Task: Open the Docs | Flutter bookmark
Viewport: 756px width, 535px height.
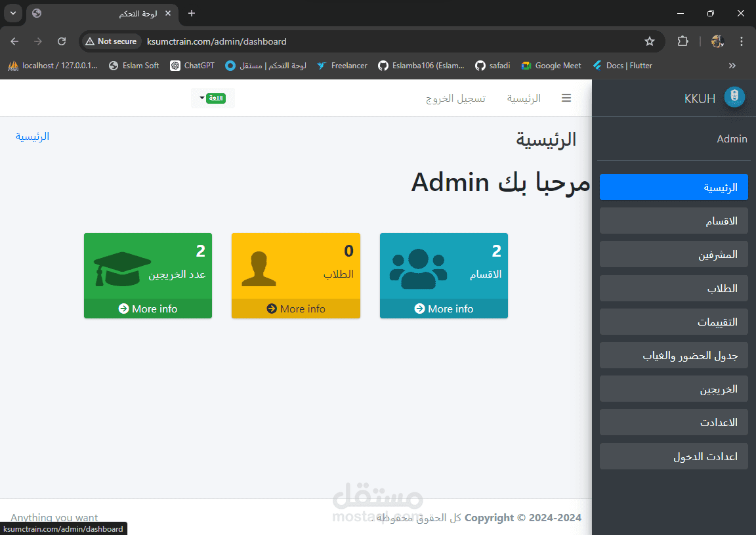Action: (x=621, y=65)
